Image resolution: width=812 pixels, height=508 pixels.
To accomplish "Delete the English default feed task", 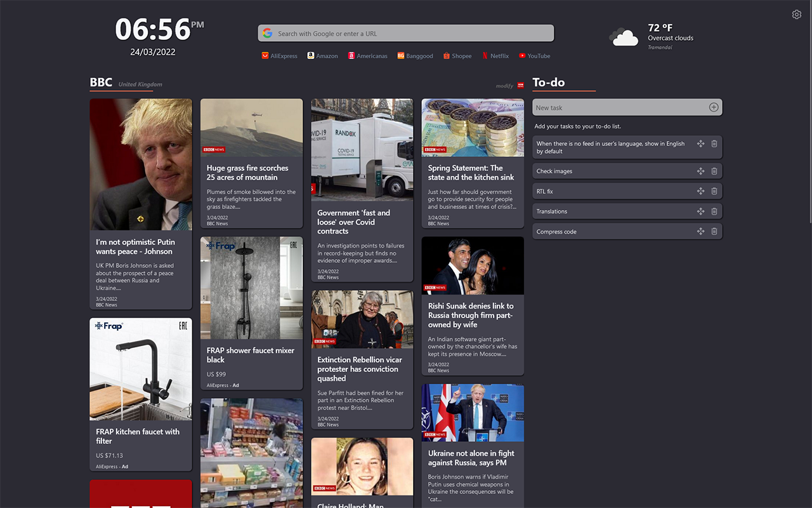I will point(714,144).
